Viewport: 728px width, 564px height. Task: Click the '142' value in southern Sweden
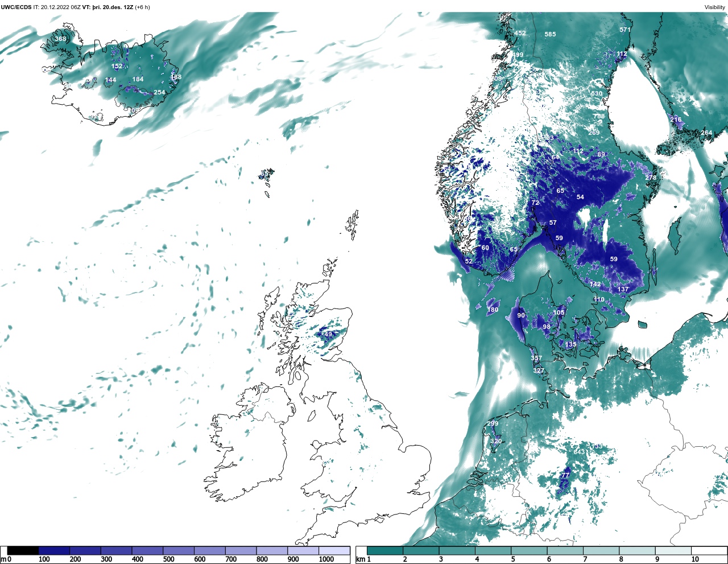(x=595, y=285)
